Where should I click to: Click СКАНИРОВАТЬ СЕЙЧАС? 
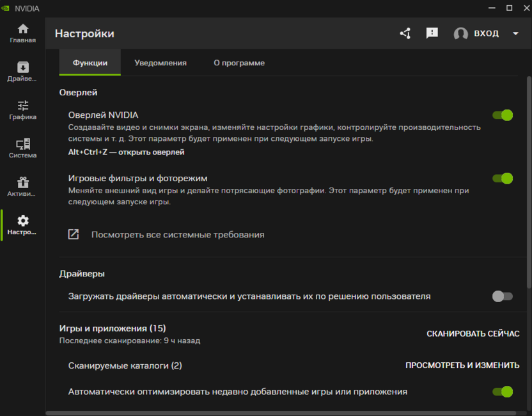(473, 334)
